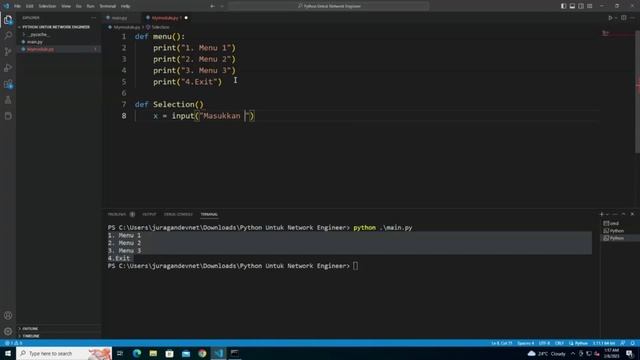Switch to the DEBUG CONSOLE tab

click(178, 214)
